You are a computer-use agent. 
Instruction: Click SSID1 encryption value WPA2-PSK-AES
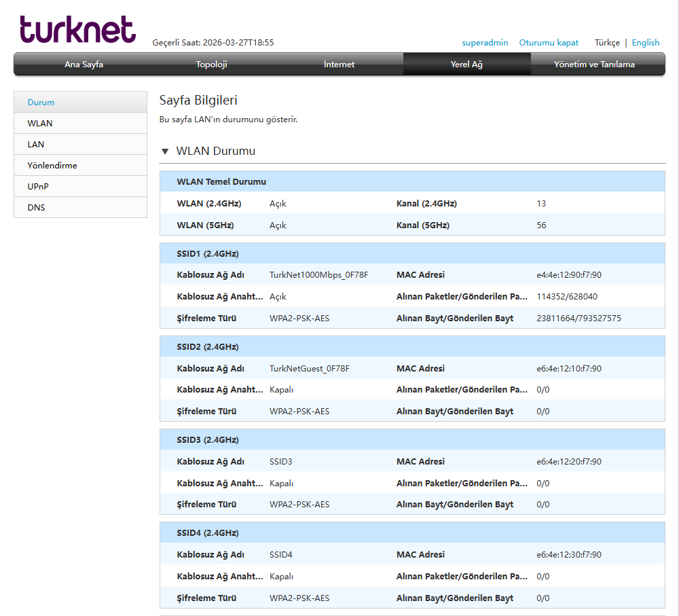click(299, 319)
